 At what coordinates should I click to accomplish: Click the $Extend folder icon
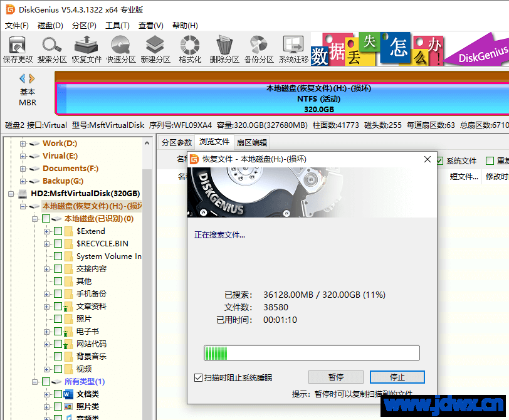[x=68, y=231]
